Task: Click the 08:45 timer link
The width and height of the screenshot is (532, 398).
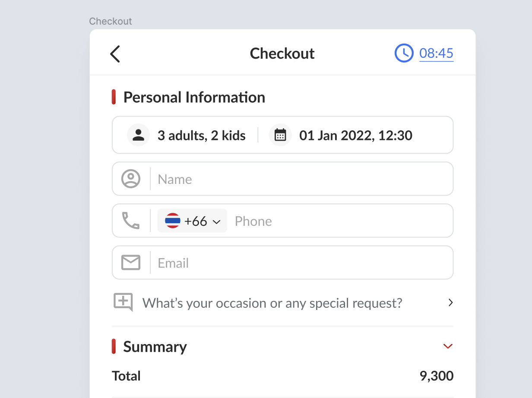Action: [436, 53]
